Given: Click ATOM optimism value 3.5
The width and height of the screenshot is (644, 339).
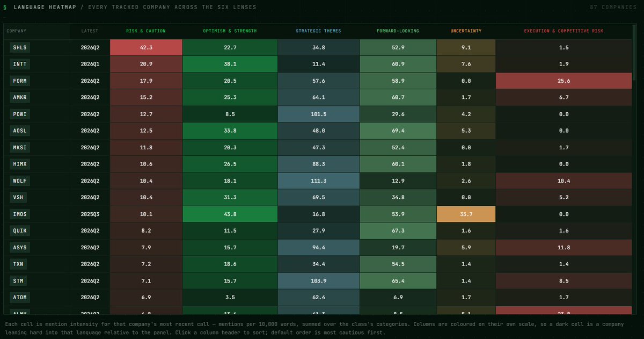Looking at the screenshot, I should pos(230,298).
